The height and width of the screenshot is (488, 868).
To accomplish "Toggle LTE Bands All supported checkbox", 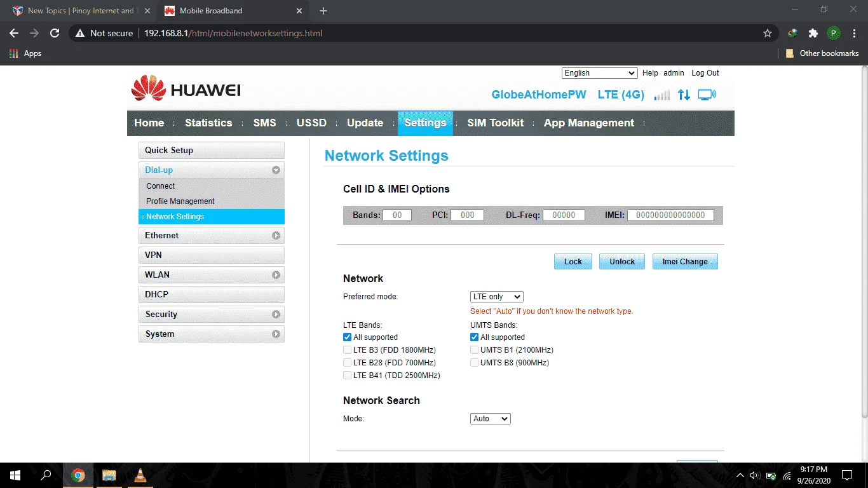I will click(347, 337).
